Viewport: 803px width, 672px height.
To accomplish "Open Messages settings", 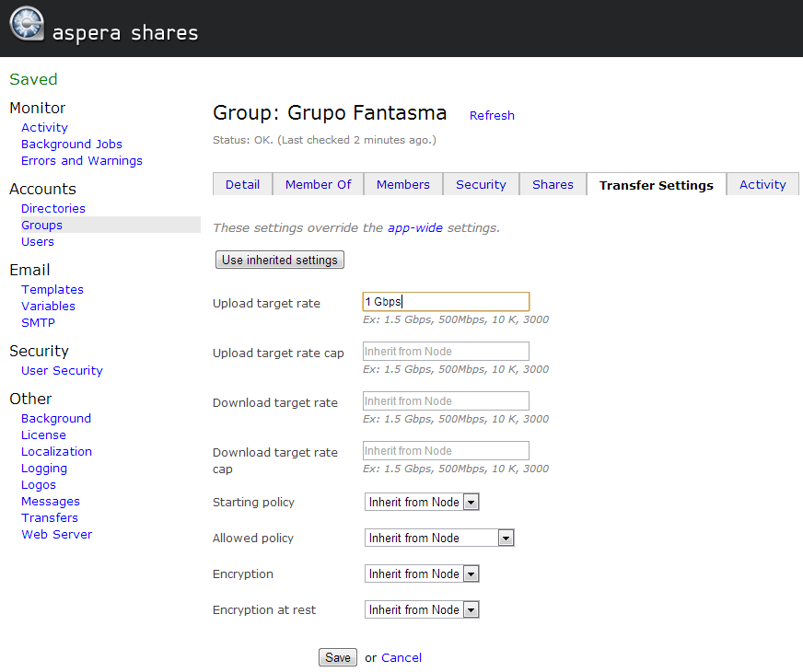I will point(51,502).
